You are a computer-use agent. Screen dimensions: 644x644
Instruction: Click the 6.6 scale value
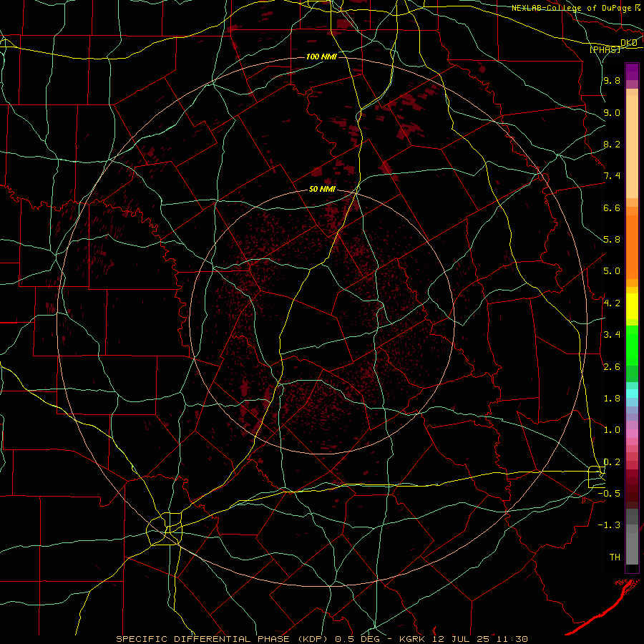click(612, 208)
